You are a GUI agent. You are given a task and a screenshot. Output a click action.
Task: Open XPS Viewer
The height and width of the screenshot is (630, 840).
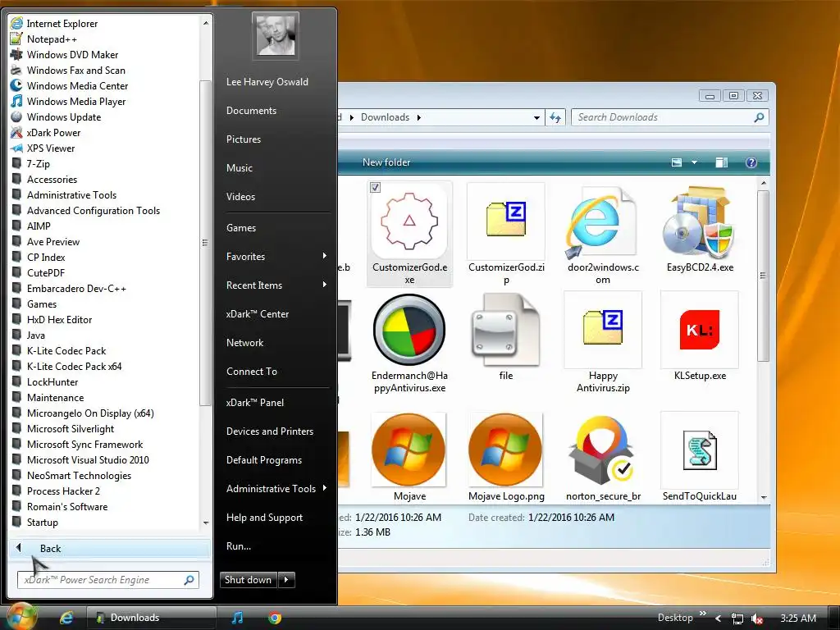click(43, 148)
